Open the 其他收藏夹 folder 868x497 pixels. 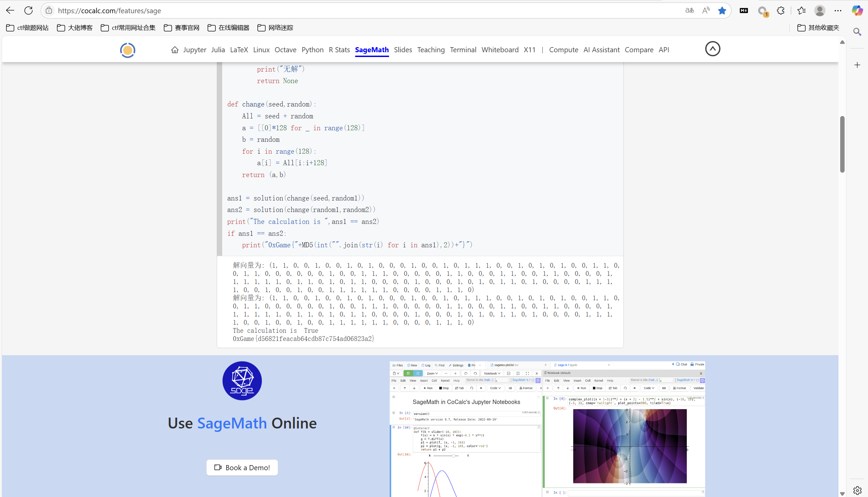click(818, 28)
